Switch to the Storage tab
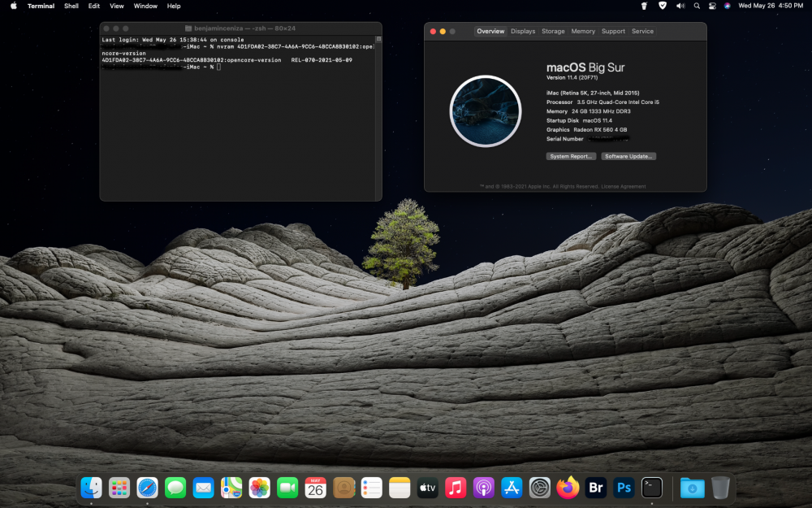The image size is (812, 508). click(x=553, y=31)
